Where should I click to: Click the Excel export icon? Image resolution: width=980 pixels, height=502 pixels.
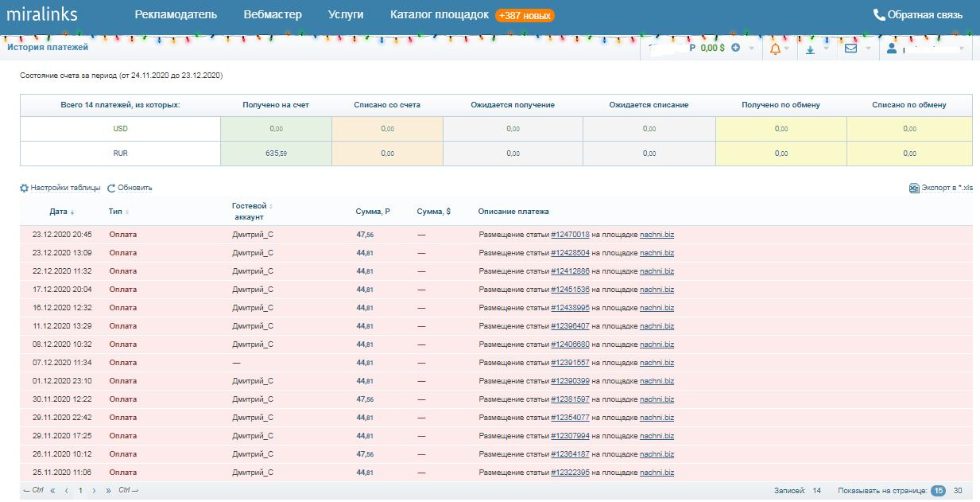click(x=914, y=189)
